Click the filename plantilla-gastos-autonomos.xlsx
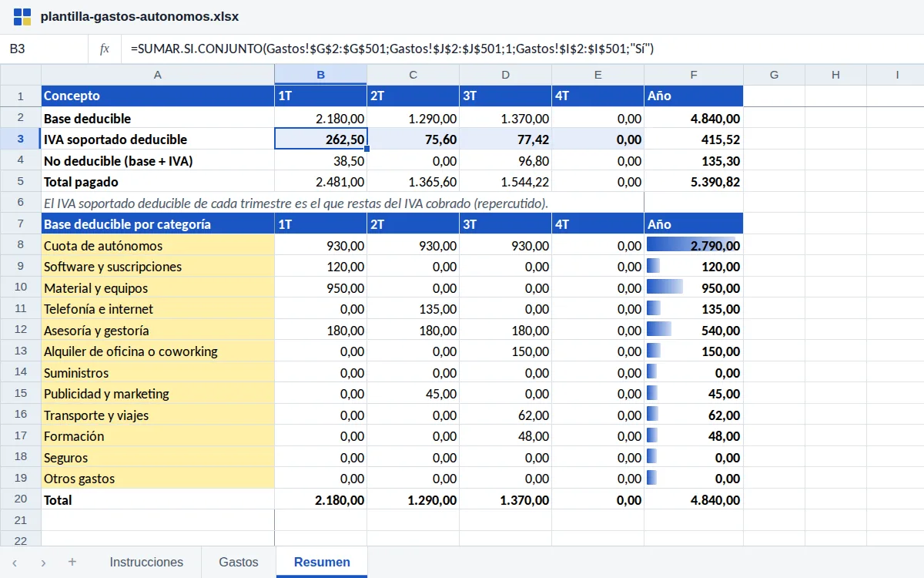The width and height of the screenshot is (924, 578). pos(139,16)
